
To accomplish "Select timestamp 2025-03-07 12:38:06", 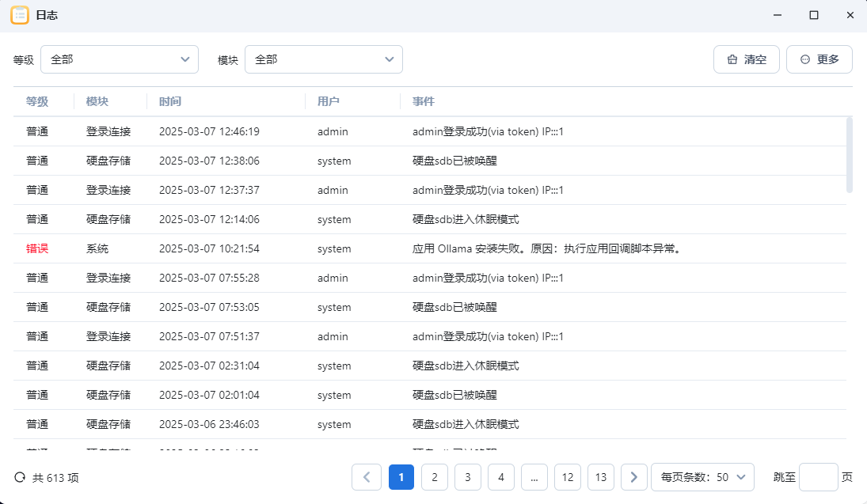I will coord(209,161).
